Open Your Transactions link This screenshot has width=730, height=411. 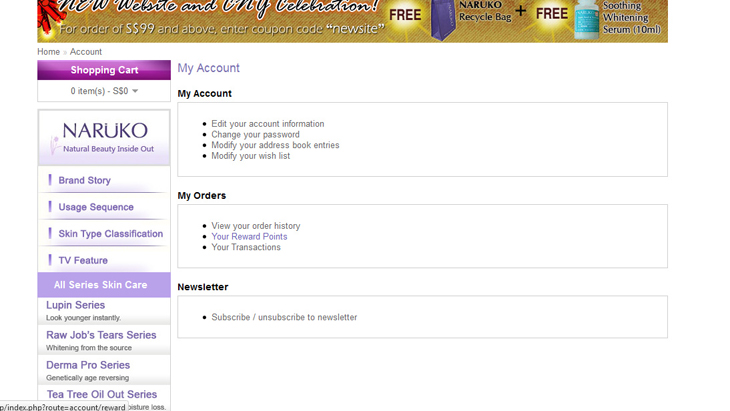pyautogui.click(x=246, y=247)
